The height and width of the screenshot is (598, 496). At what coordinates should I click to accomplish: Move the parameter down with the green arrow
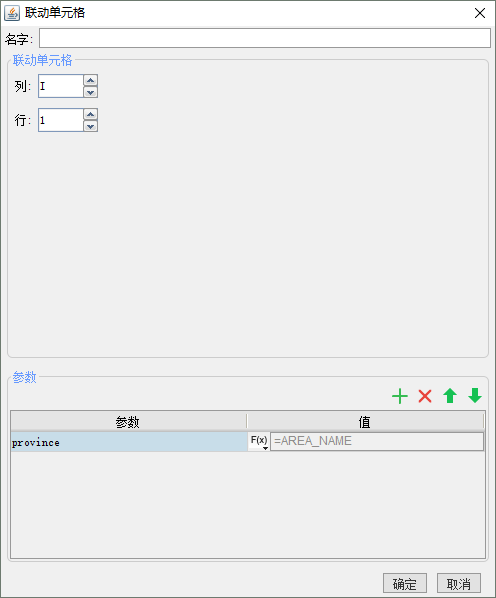pos(475,396)
